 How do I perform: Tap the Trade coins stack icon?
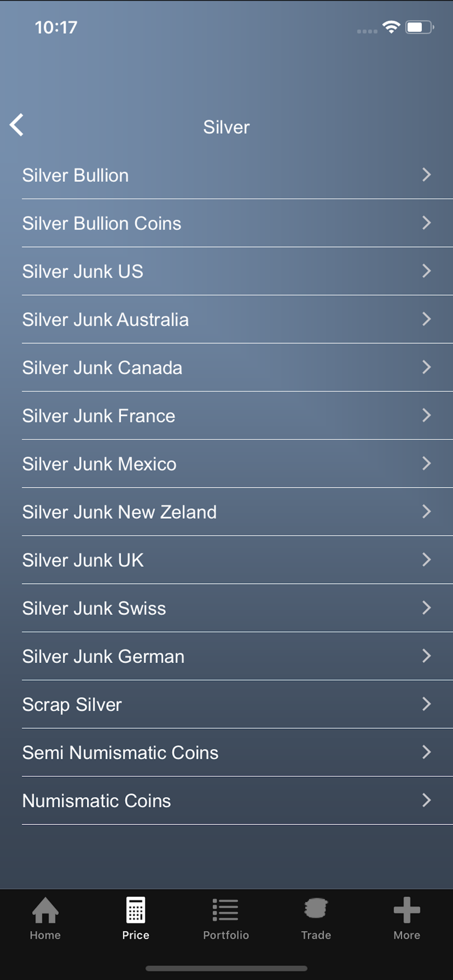point(316,909)
